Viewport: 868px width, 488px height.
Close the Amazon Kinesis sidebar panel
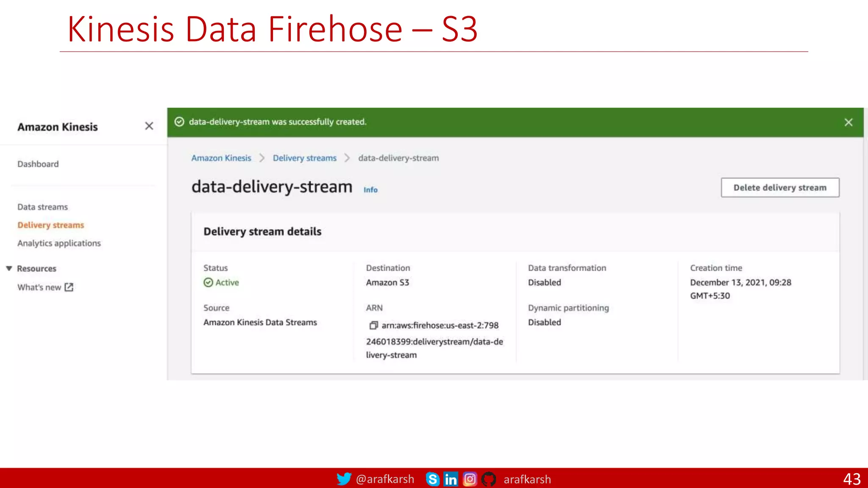[x=149, y=126]
